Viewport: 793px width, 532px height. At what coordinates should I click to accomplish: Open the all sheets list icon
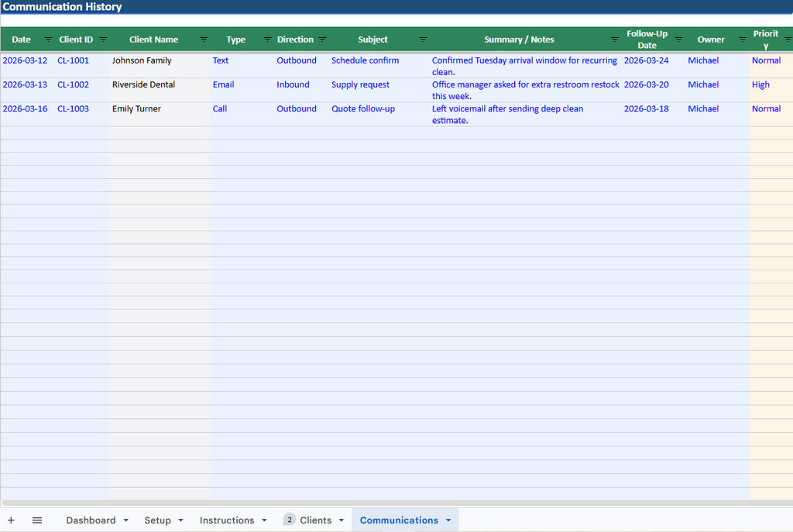[x=36, y=520]
